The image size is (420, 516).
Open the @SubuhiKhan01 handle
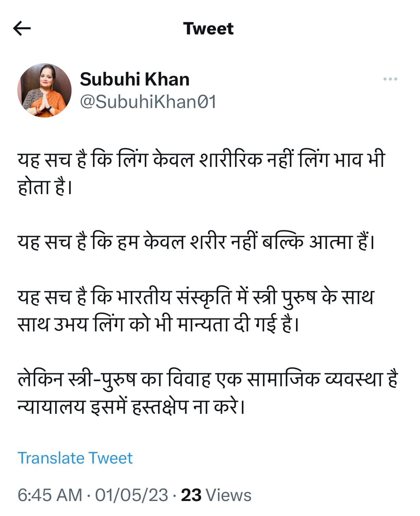tap(148, 102)
